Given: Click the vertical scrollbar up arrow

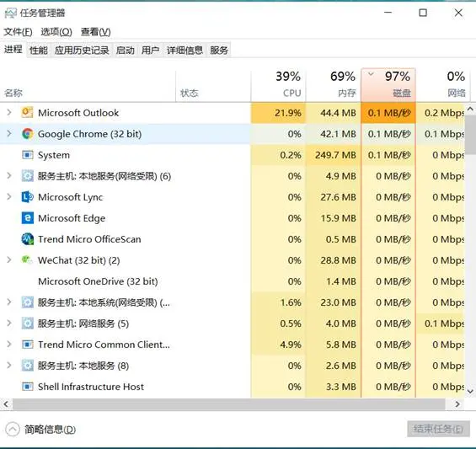Looking at the screenshot, I should coord(470,109).
